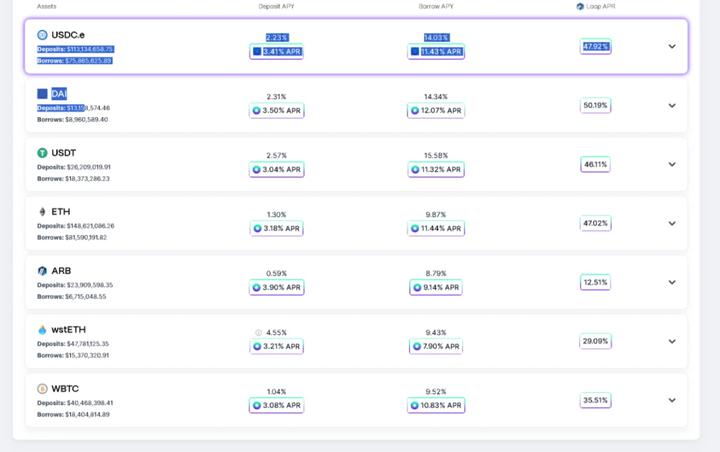Click the WBTC token icon
The image size is (720, 452).
[x=42, y=389]
